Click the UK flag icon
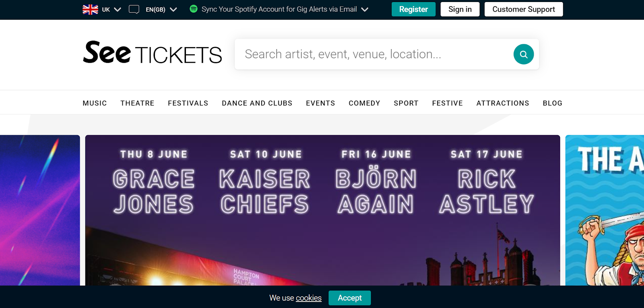This screenshot has height=308, width=644. [x=90, y=9]
